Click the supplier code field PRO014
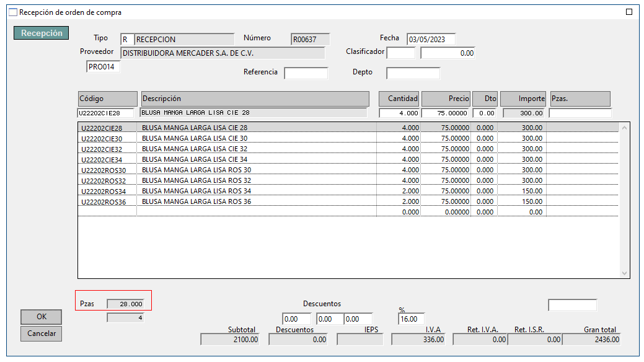The width and height of the screenshot is (644, 362). tap(103, 66)
